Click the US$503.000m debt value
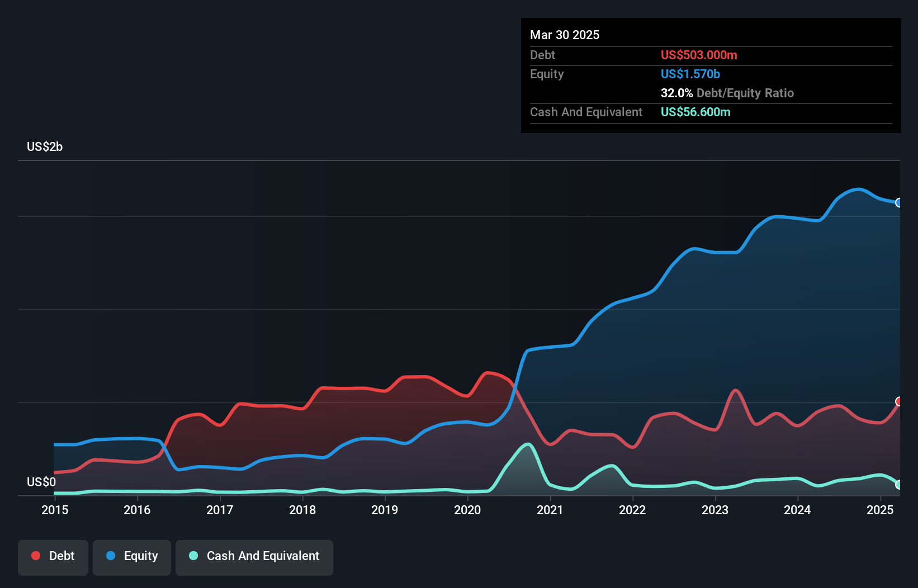This screenshot has height=588, width=918. (x=699, y=55)
